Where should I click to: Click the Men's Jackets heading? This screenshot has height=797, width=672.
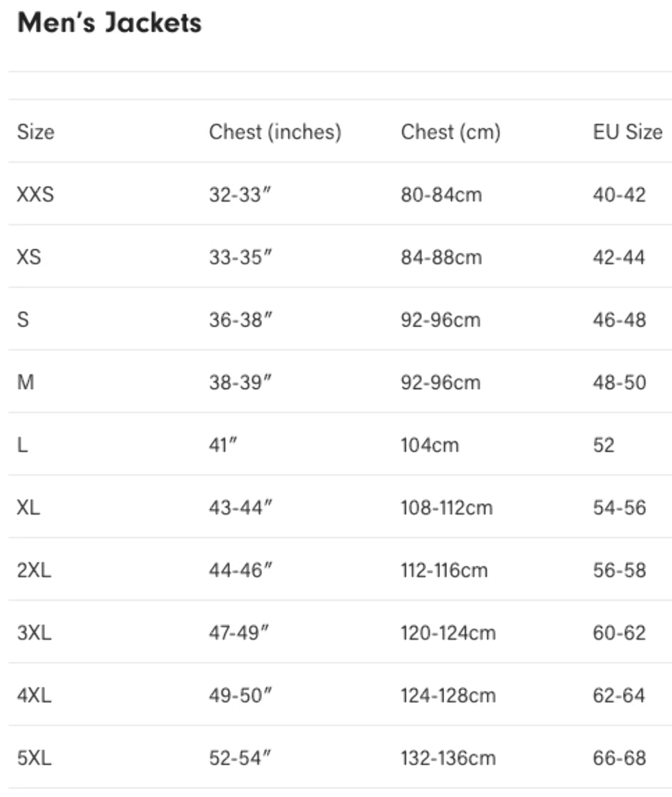point(110,23)
